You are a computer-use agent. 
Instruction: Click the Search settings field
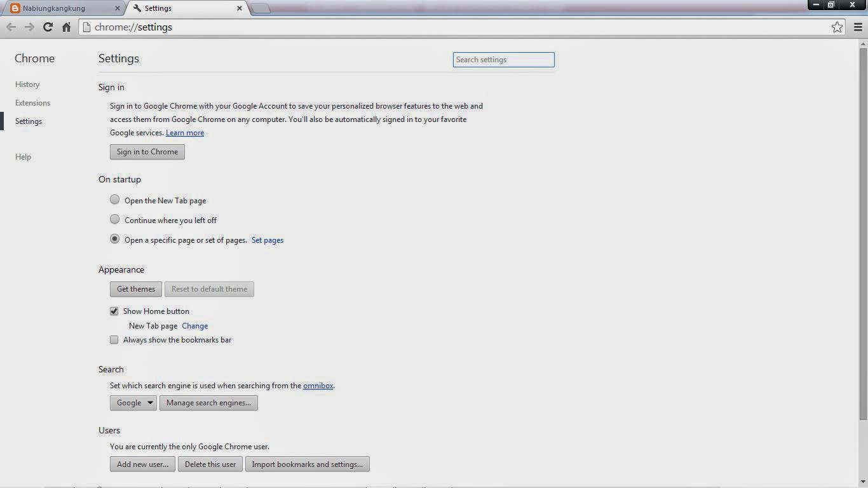504,60
